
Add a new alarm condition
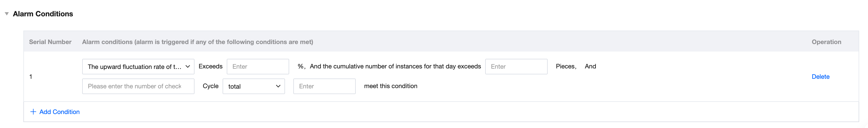pyautogui.click(x=59, y=112)
